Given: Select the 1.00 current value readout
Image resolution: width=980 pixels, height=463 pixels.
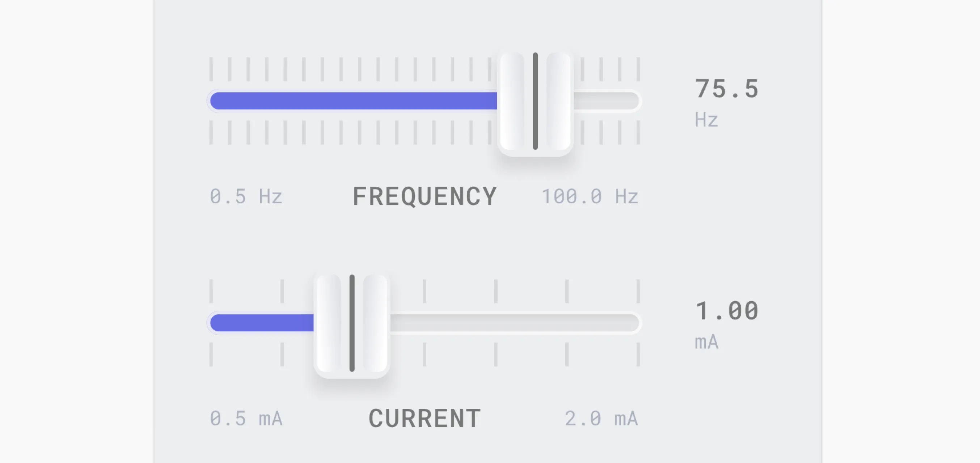Looking at the screenshot, I should click(727, 311).
